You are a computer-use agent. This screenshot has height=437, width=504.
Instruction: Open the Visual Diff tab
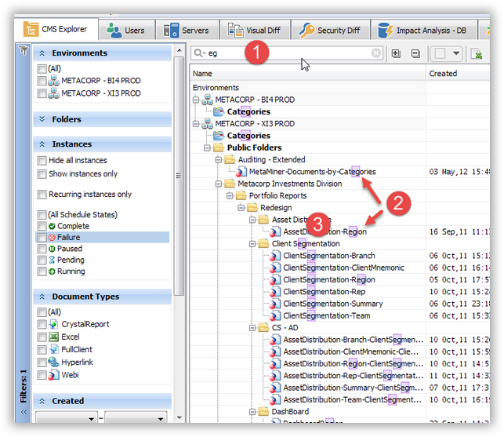pos(255,31)
